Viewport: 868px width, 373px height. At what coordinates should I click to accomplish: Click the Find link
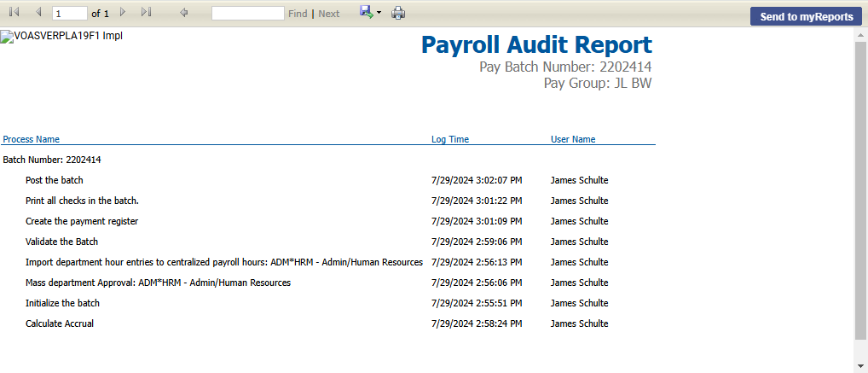click(x=298, y=14)
